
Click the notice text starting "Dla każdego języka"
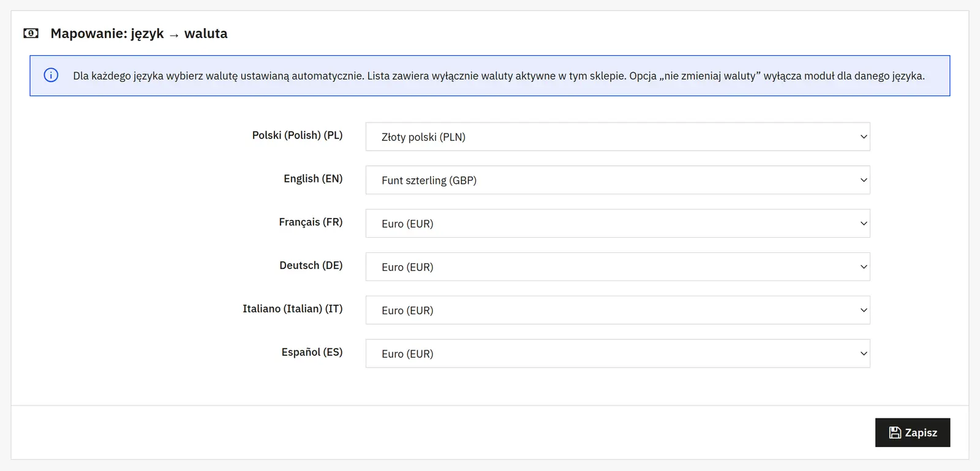tap(499, 76)
